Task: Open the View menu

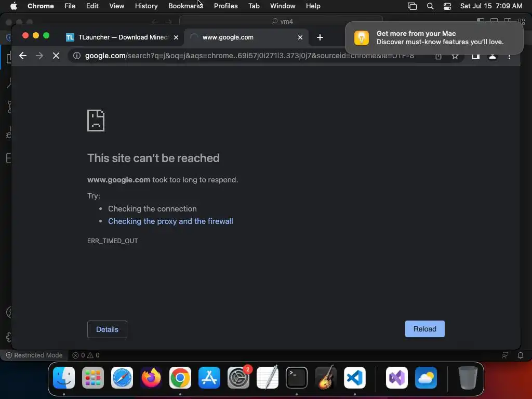Action: point(116,6)
